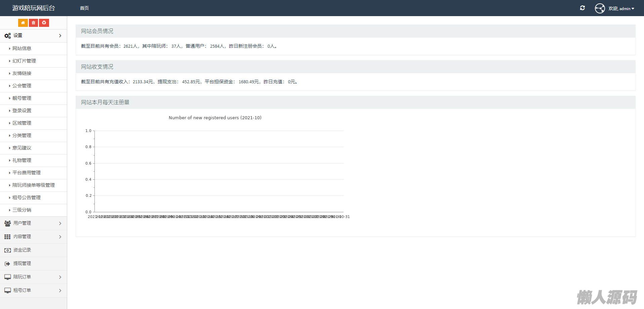This screenshot has width=644, height=309.
Task: Click the 游戏陪玩网后台 site title
Action: click(x=34, y=8)
